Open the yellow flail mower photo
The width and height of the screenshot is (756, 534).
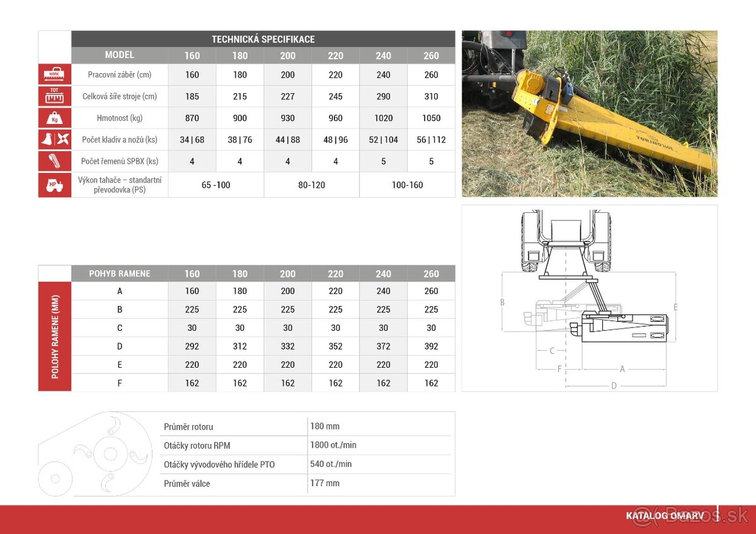589,113
